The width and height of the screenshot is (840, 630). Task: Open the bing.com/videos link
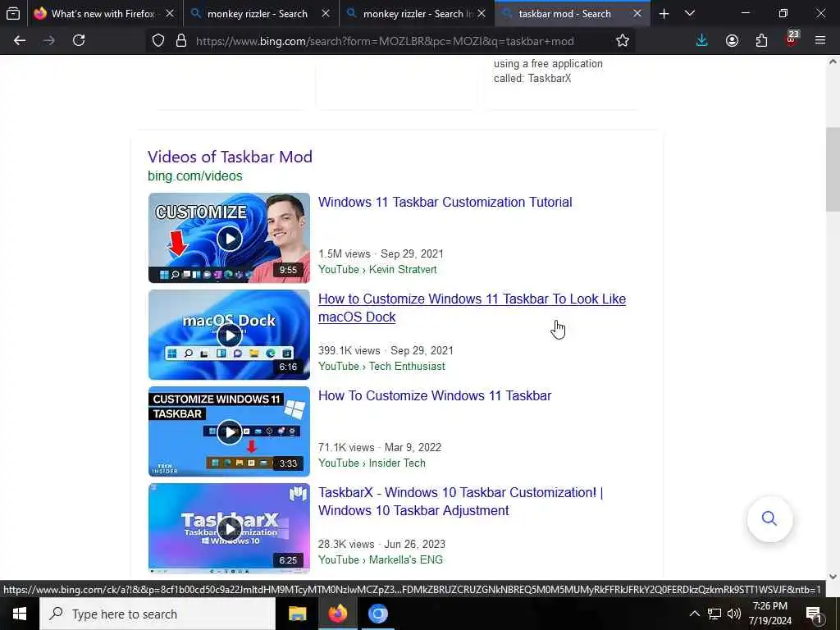195,176
